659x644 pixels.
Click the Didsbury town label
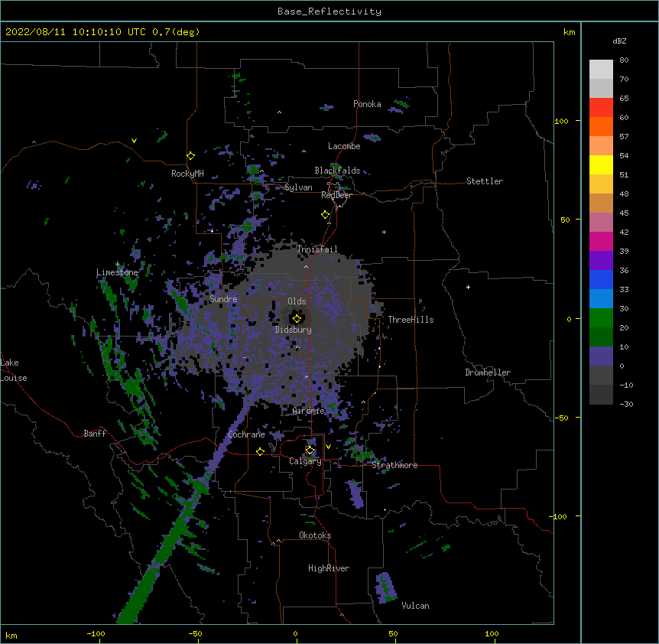pos(294,330)
